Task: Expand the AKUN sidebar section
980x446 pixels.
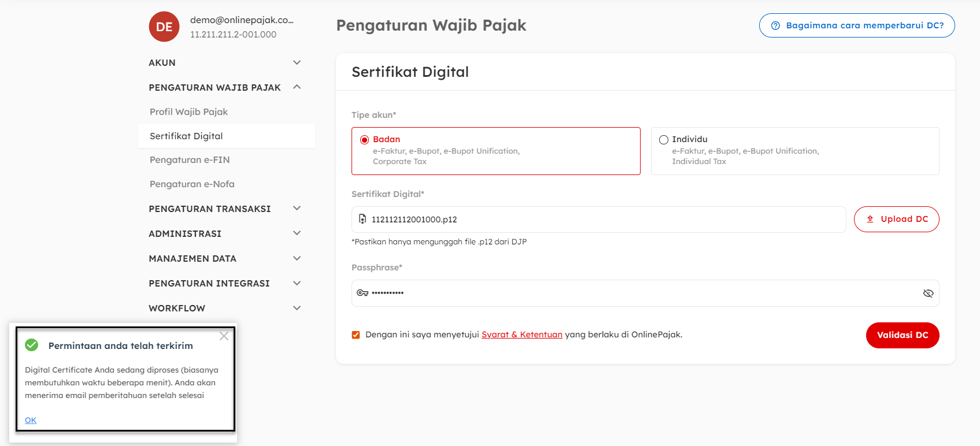Action: click(x=297, y=62)
